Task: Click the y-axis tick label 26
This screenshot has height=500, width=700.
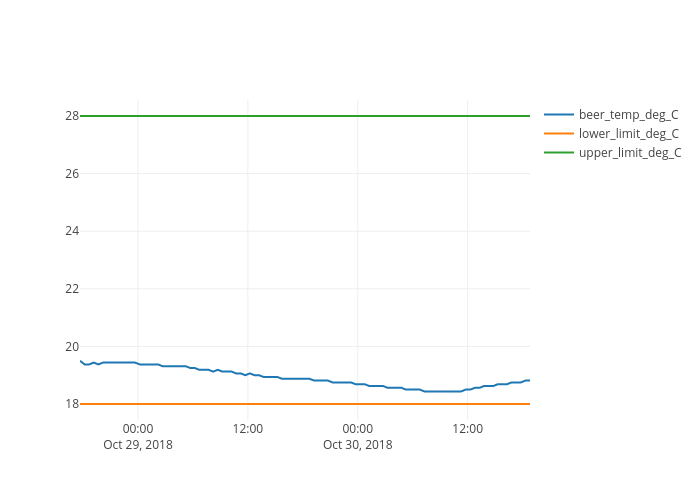Action: 72,174
